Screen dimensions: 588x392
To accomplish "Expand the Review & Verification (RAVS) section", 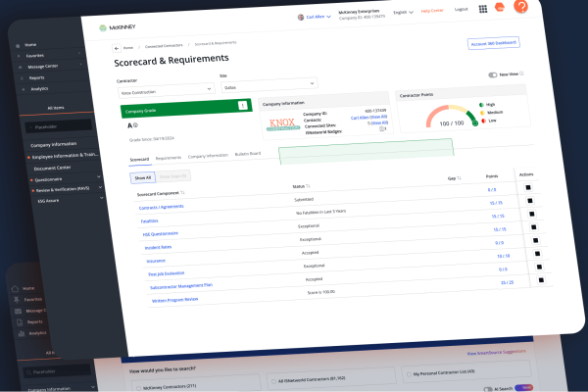I will [x=100, y=187].
